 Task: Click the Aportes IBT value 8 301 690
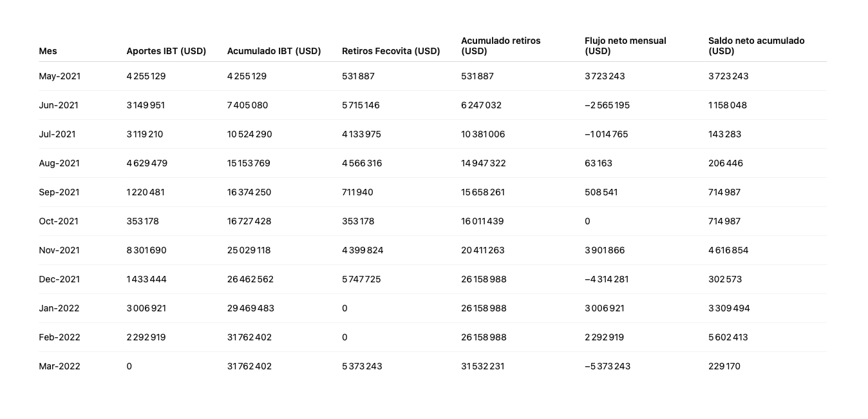point(146,250)
